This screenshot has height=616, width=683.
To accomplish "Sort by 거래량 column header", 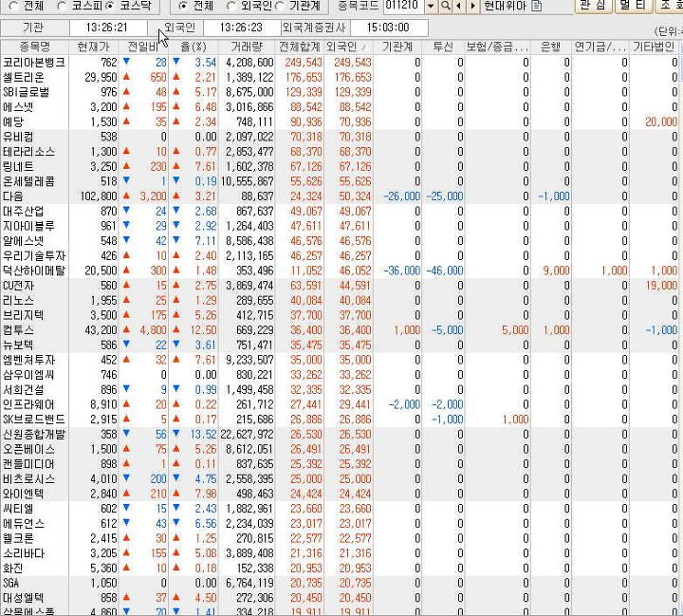I will point(247,47).
